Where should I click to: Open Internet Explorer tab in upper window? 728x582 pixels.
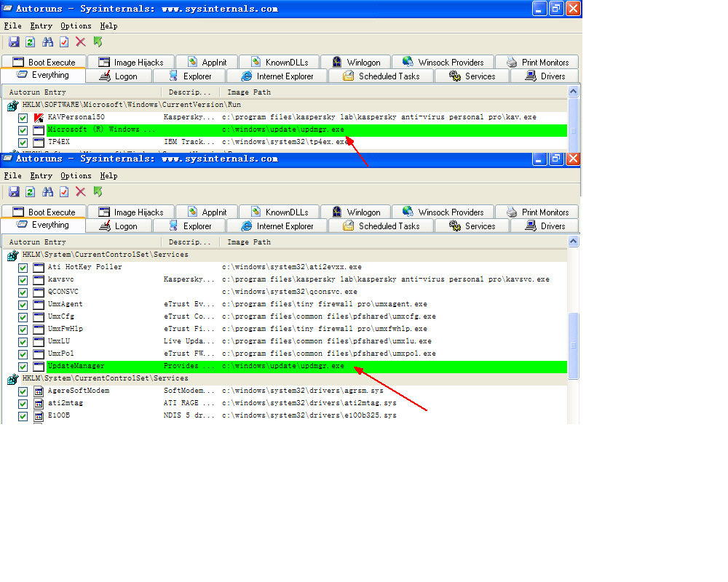277,76
